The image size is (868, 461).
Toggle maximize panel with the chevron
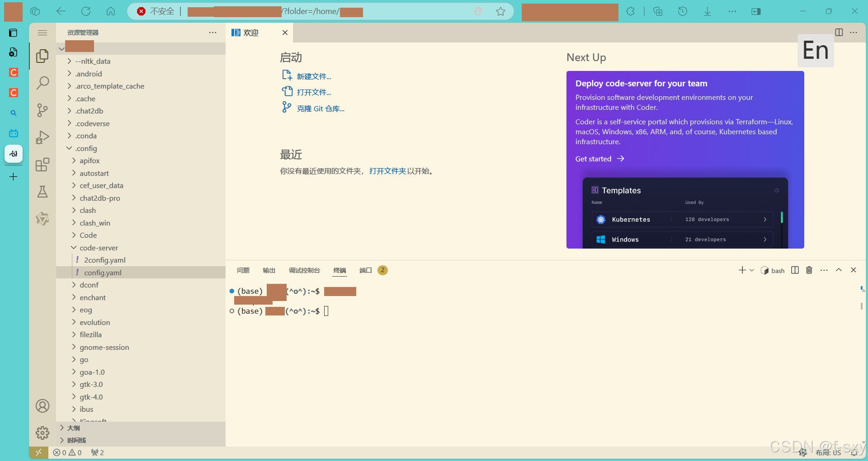click(839, 270)
